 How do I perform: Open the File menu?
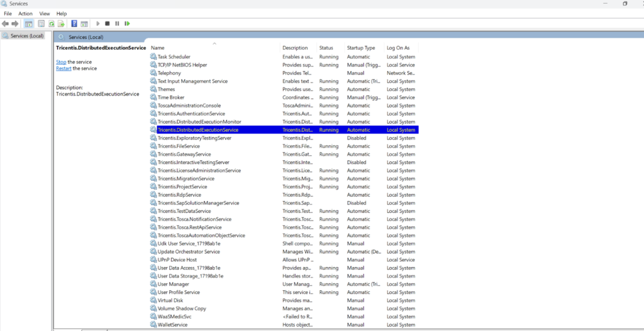coord(8,14)
